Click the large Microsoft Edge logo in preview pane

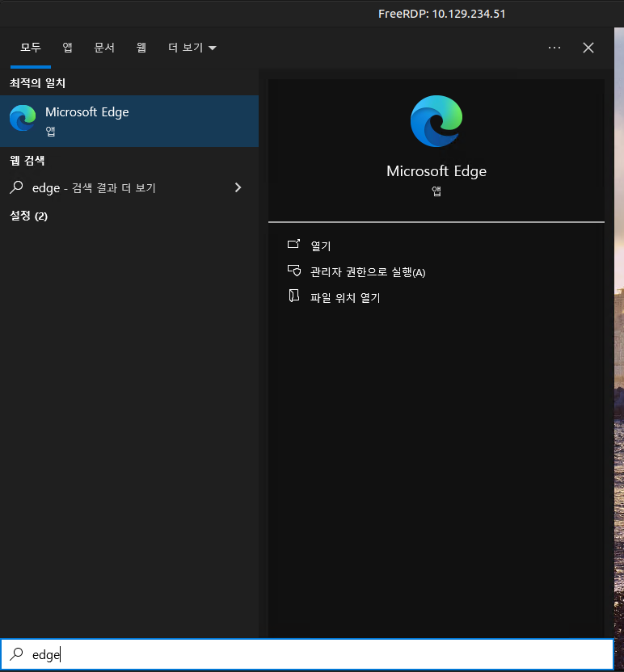click(436, 121)
